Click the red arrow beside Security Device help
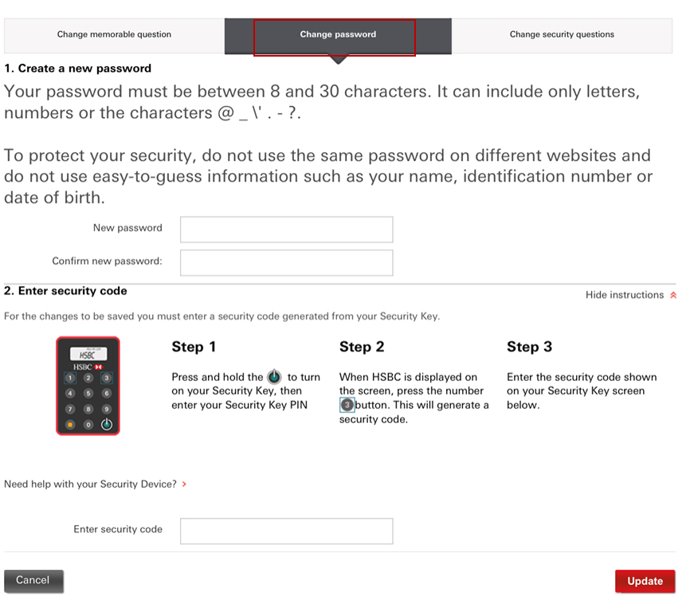This screenshot has height=616, width=690. [185, 484]
